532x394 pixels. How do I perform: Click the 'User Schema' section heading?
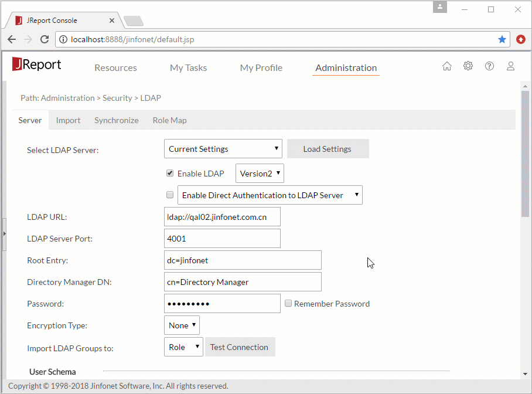[x=53, y=372]
